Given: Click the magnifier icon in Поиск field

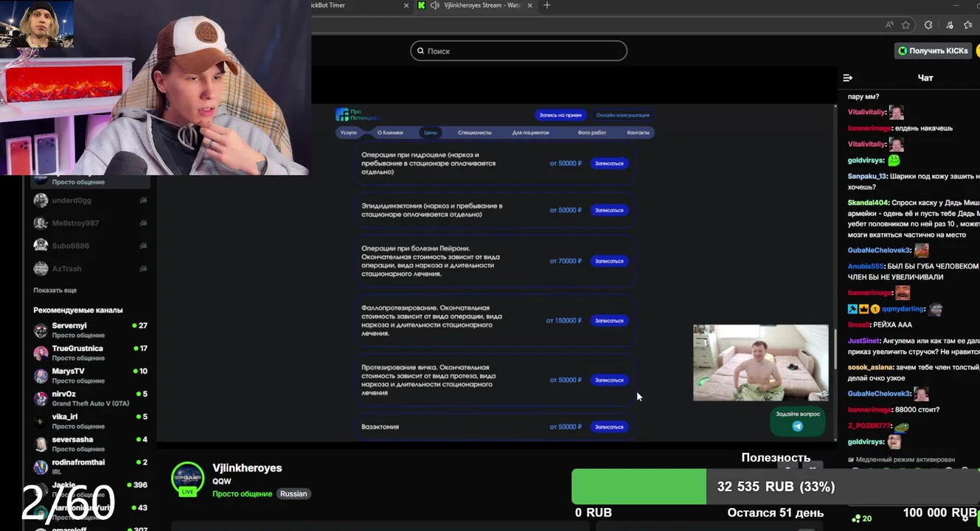Looking at the screenshot, I should (x=420, y=51).
